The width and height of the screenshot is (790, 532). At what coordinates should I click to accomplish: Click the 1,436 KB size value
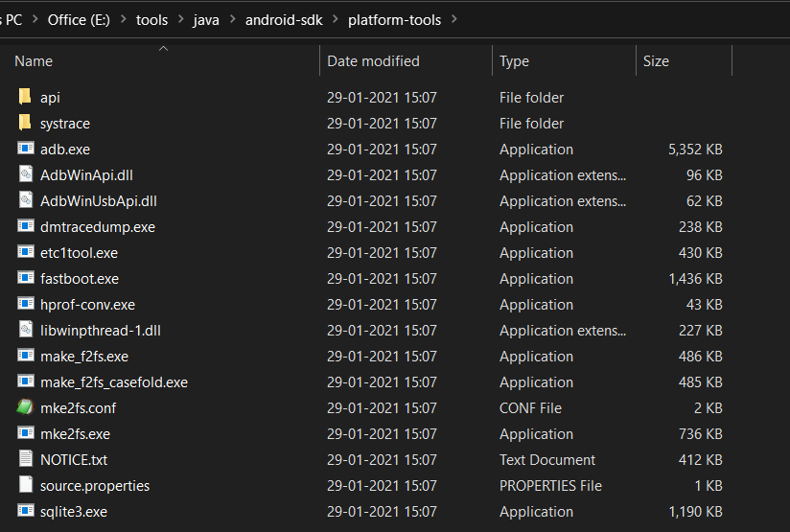point(695,279)
